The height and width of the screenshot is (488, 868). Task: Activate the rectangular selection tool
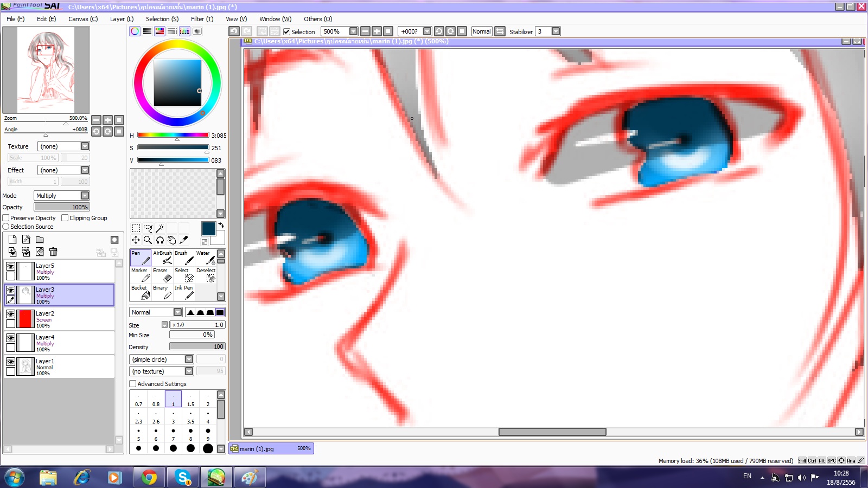136,228
